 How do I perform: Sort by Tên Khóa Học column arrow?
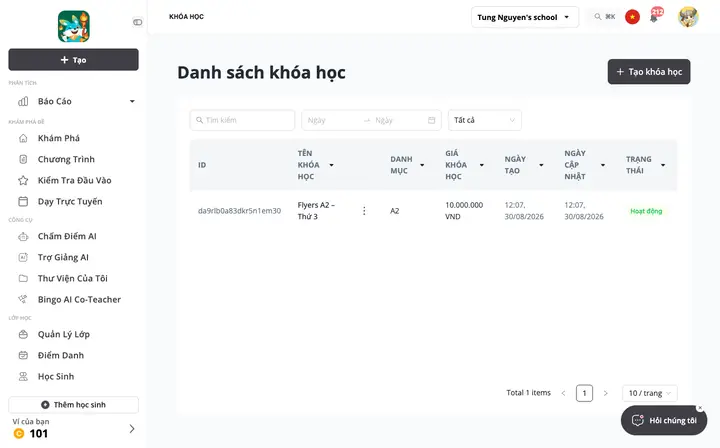[x=332, y=165]
